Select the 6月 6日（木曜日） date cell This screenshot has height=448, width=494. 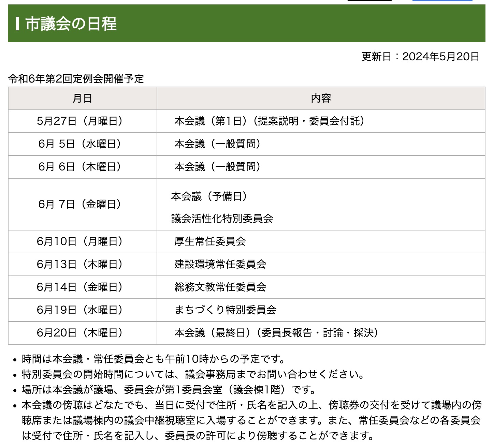coord(83,167)
